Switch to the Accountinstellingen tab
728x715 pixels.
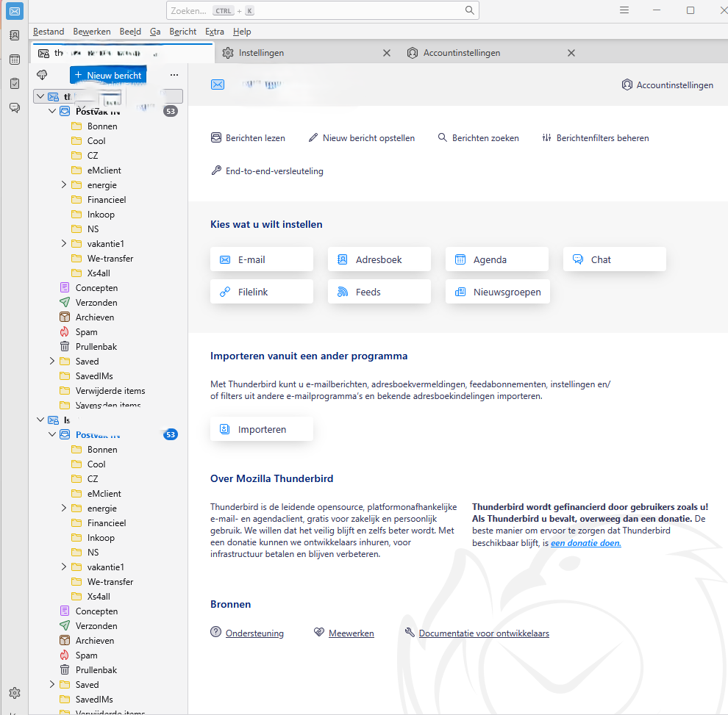click(491, 53)
